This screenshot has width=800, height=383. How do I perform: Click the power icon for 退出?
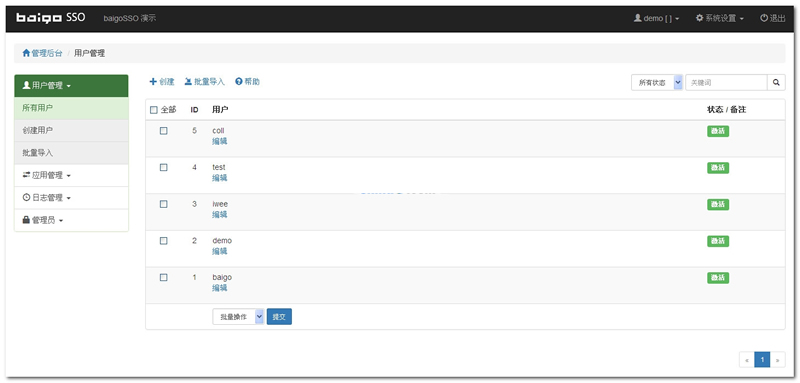click(x=764, y=18)
